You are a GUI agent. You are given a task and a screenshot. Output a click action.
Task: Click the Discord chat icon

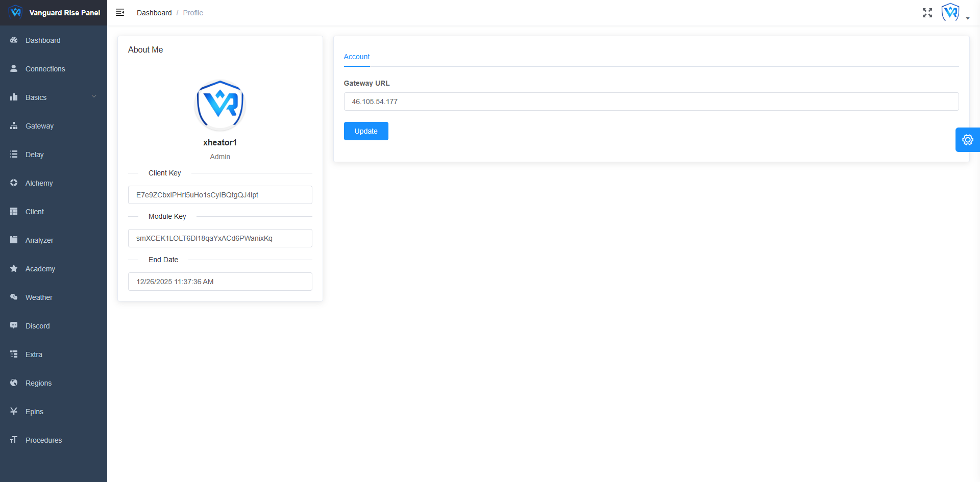(x=14, y=326)
